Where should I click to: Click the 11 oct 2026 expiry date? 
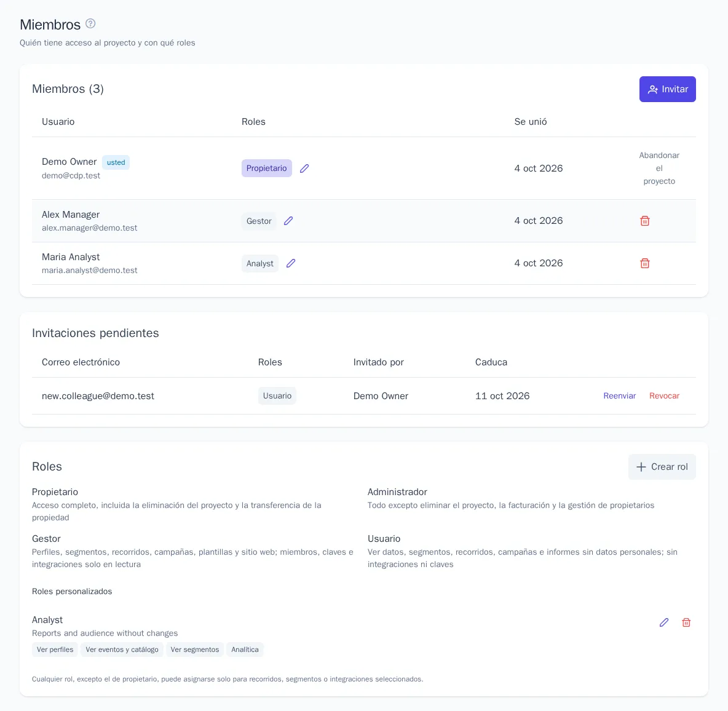click(x=502, y=395)
